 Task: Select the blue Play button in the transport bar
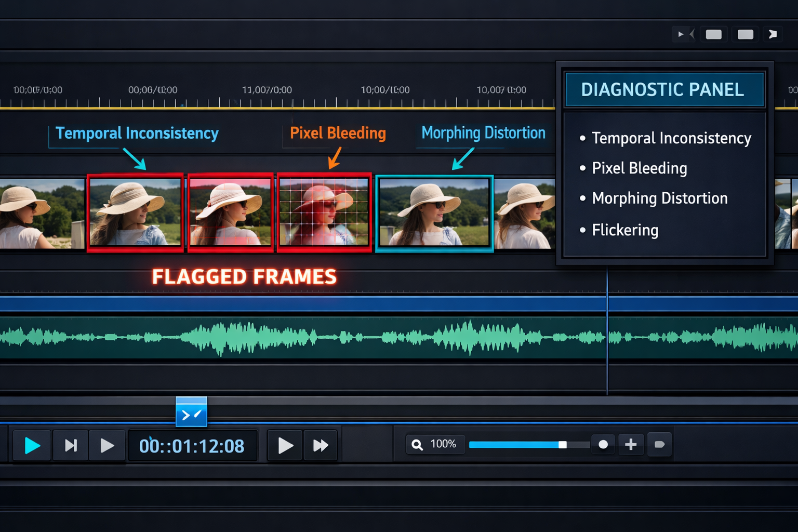click(x=31, y=445)
